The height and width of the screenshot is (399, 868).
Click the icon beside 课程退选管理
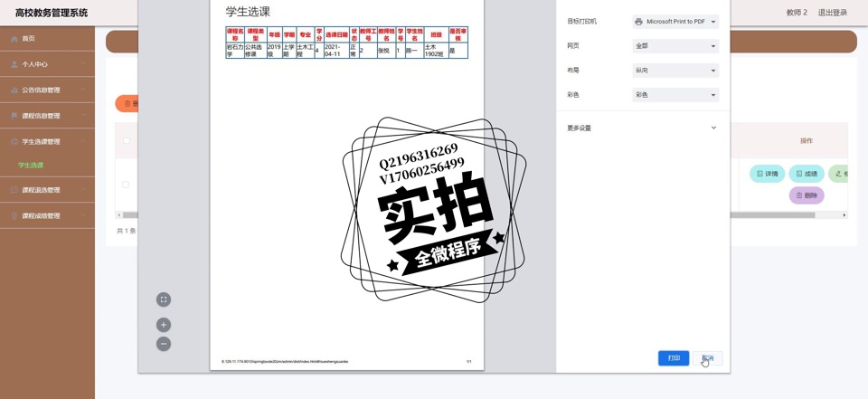point(14,190)
